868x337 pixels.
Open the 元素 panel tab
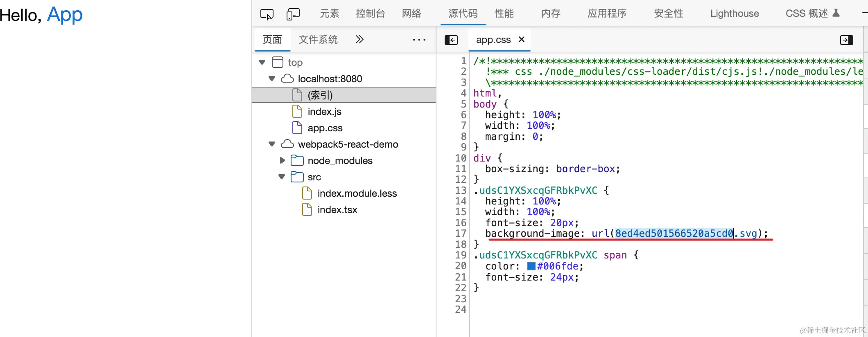coord(330,13)
